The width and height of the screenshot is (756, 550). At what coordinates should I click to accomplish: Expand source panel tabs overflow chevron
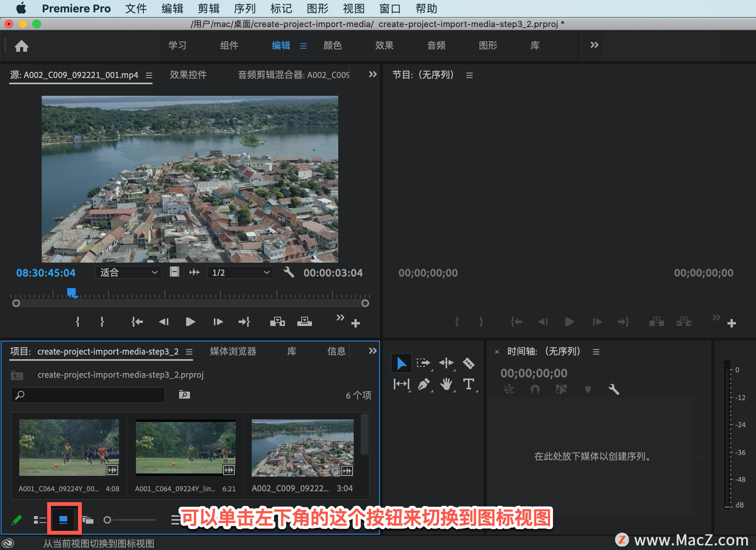click(x=372, y=74)
